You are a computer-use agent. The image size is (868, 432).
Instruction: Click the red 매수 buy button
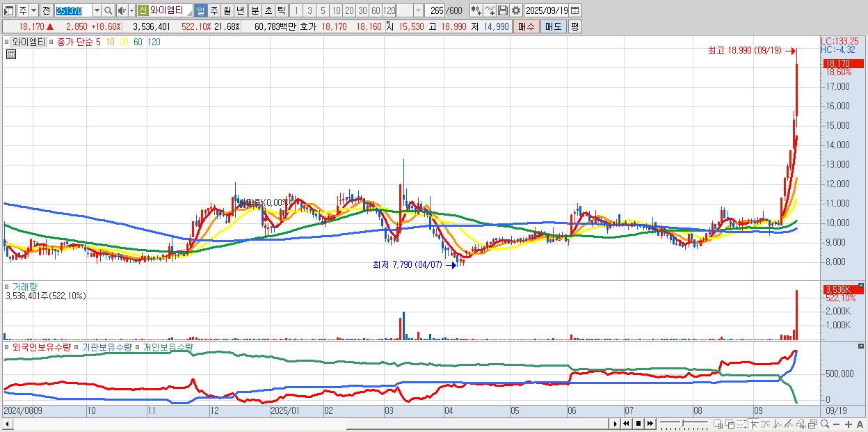point(527,26)
